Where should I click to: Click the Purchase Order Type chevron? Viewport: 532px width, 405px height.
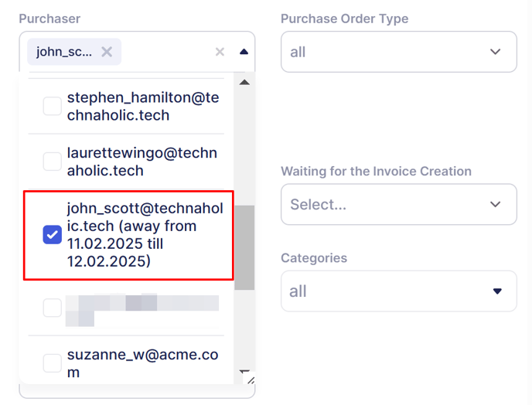click(x=496, y=52)
